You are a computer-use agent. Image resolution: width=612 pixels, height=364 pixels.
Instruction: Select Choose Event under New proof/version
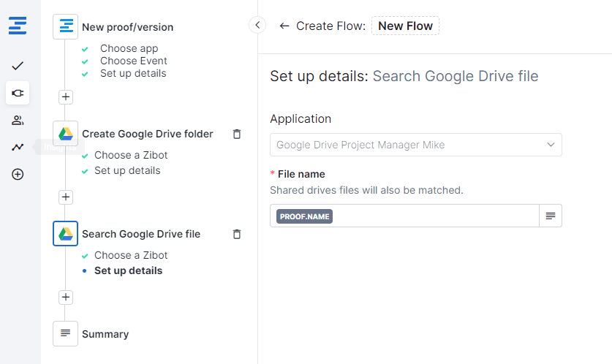point(133,61)
